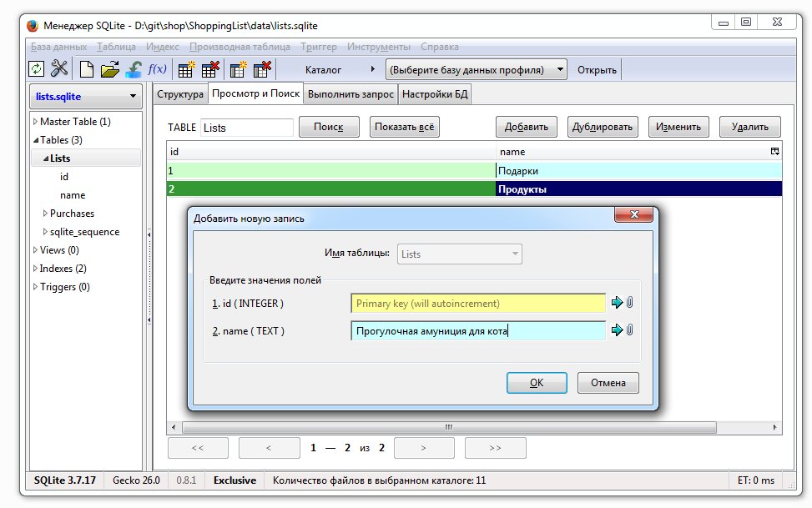The image size is (812, 508).
Task: Open the Индекс menu
Action: pyautogui.click(x=162, y=47)
